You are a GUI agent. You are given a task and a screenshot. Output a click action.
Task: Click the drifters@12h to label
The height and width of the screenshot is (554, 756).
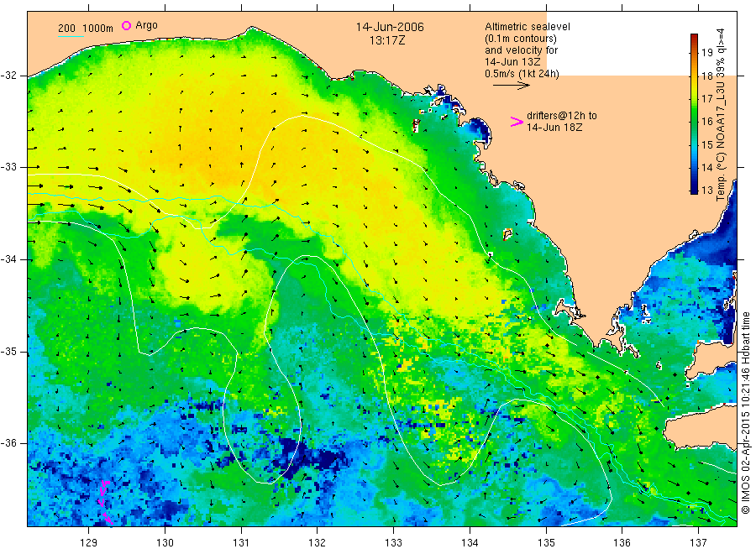[562, 116]
